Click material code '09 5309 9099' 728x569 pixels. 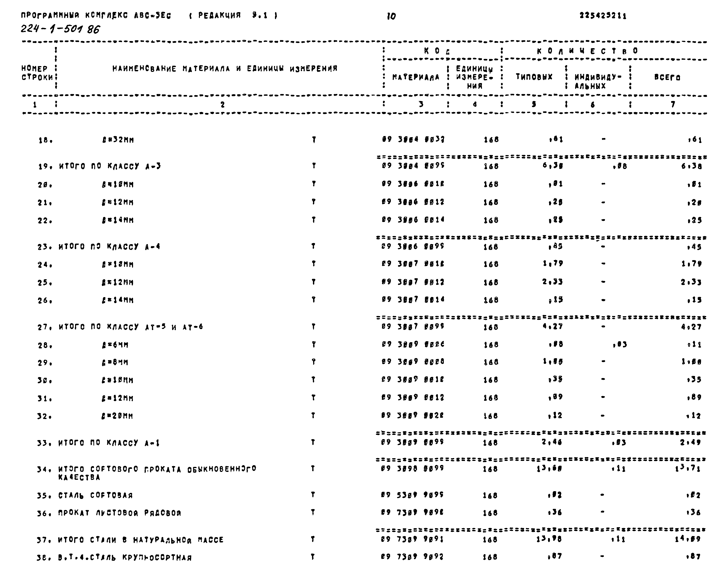pos(413,495)
